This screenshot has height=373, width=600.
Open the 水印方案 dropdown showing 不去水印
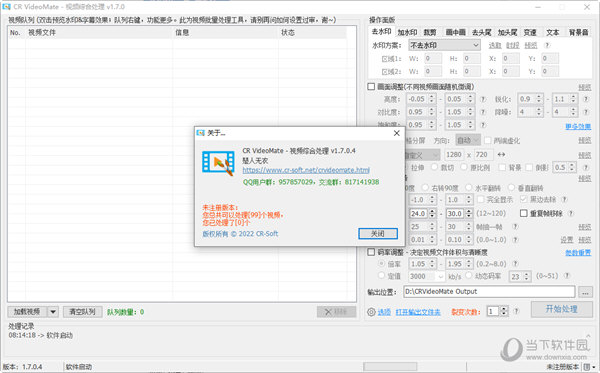(x=444, y=46)
